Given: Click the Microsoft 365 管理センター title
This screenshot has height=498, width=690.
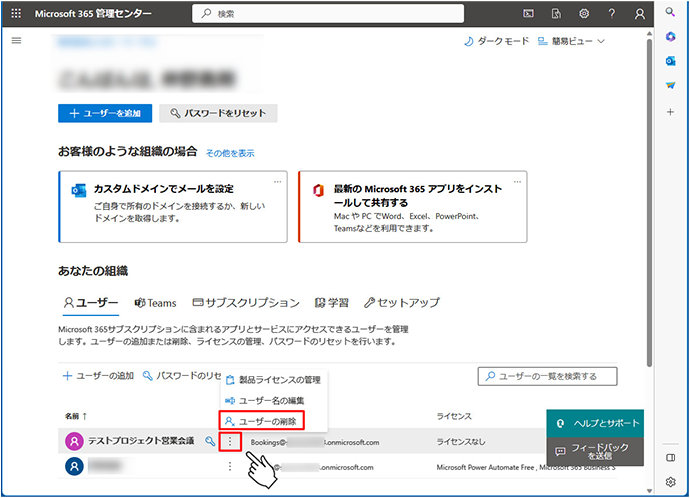Looking at the screenshot, I should point(93,14).
